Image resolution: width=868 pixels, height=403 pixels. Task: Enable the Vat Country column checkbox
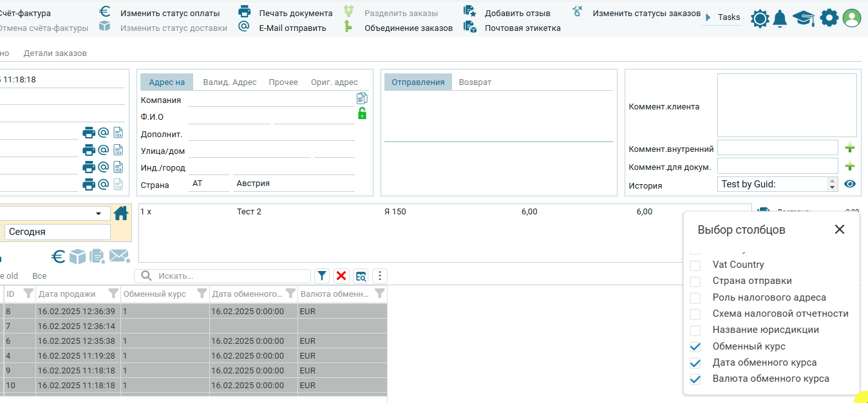(x=695, y=265)
